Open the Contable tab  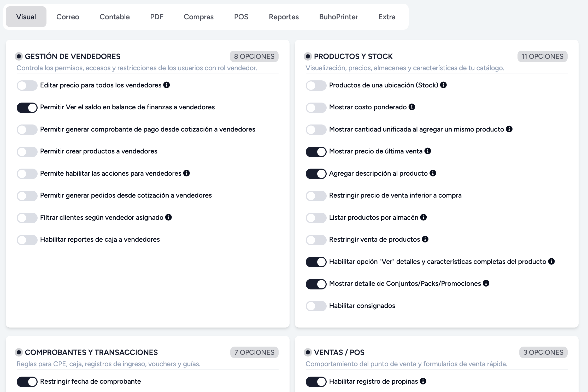(115, 17)
